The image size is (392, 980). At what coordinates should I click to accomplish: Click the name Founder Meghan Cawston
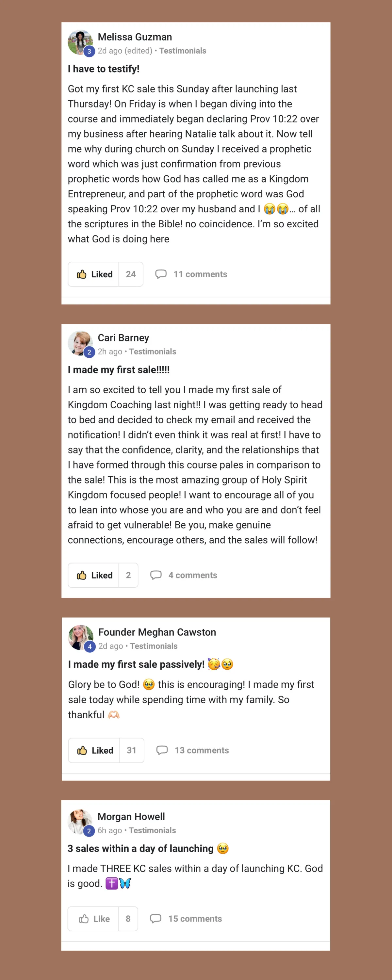pyautogui.click(x=157, y=632)
